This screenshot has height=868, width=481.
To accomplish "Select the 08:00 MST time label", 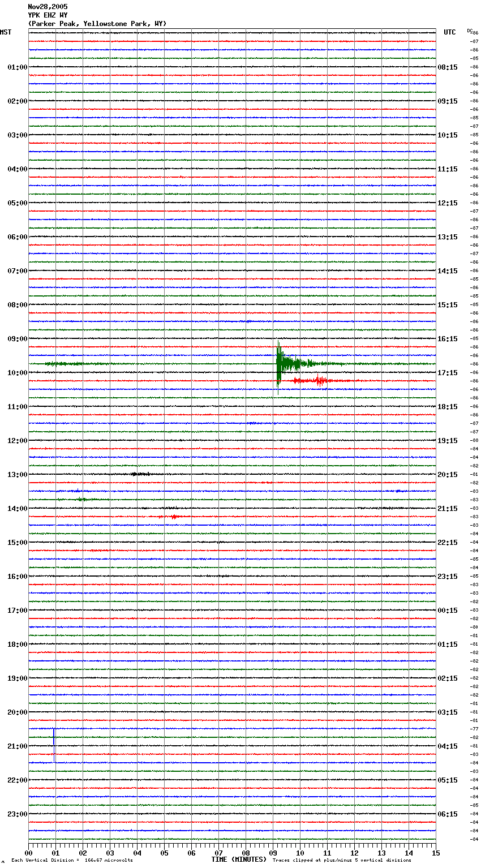I will 18,305.
